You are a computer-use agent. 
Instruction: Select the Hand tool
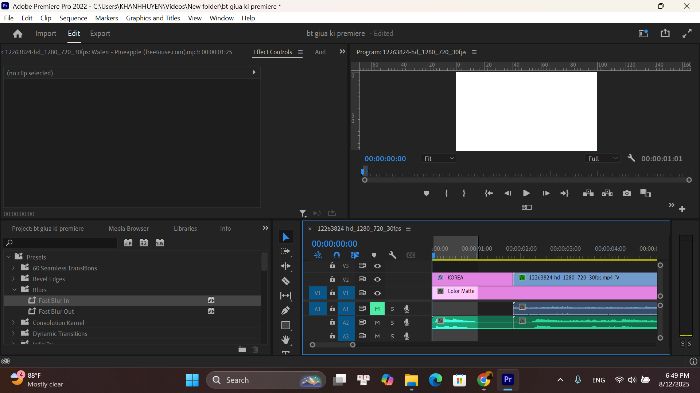[x=286, y=339]
